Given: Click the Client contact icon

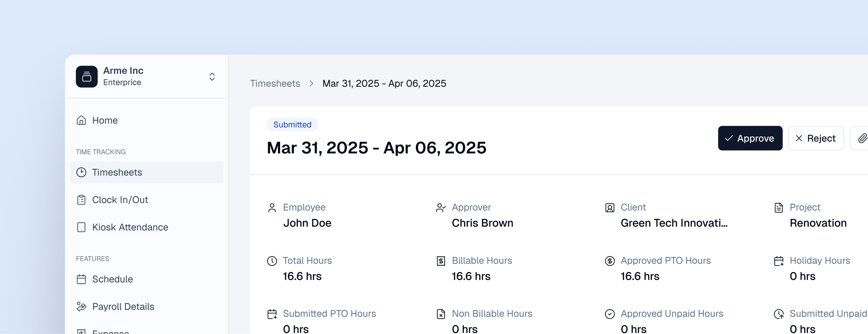Looking at the screenshot, I should pyautogui.click(x=610, y=208).
